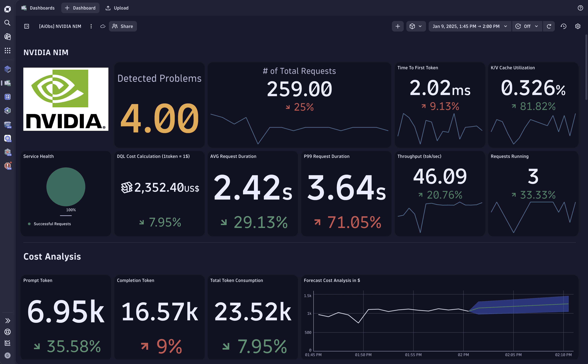The image size is (588, 364).
Task: Click the refresh dashboard icon
Action: [549, 26]
